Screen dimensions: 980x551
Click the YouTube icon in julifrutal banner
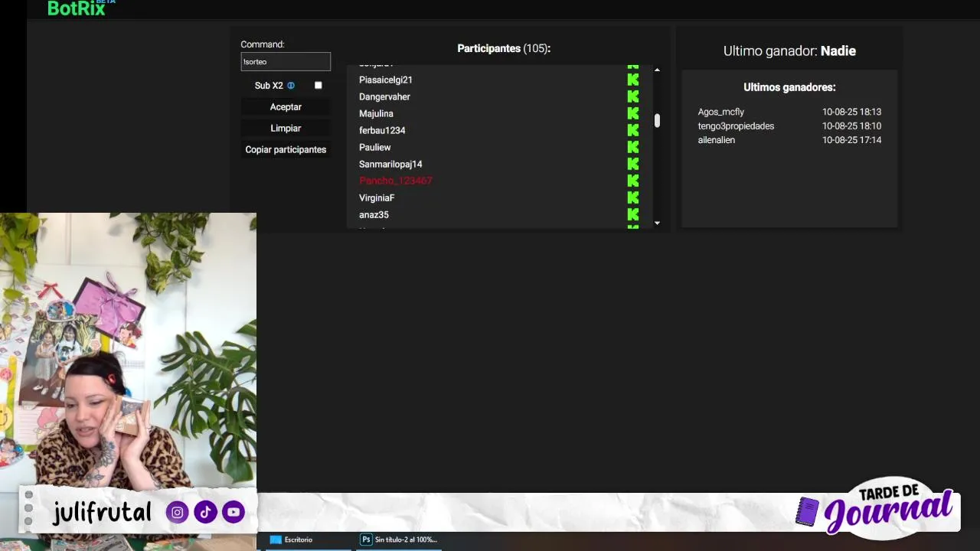tap(234, 512)
